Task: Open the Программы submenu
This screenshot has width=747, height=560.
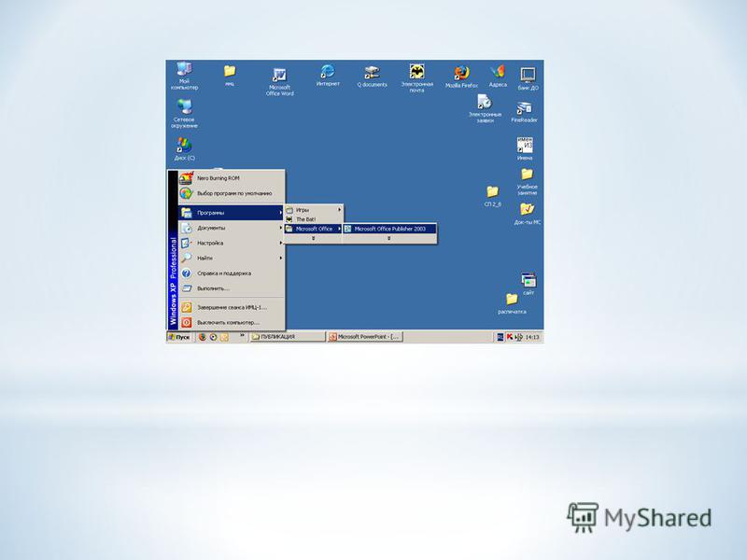Action: pyautogui.click(x=232, y=213)
